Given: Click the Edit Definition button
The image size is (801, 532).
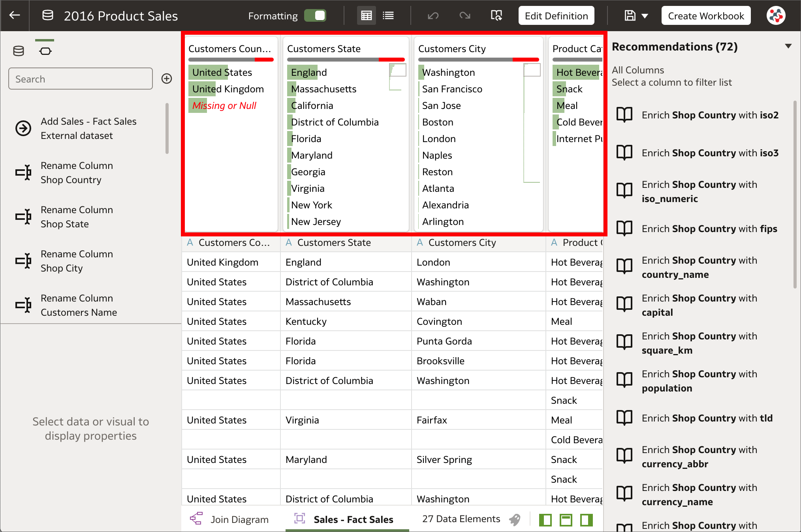Looking at the screenshot, I should 556,15.
